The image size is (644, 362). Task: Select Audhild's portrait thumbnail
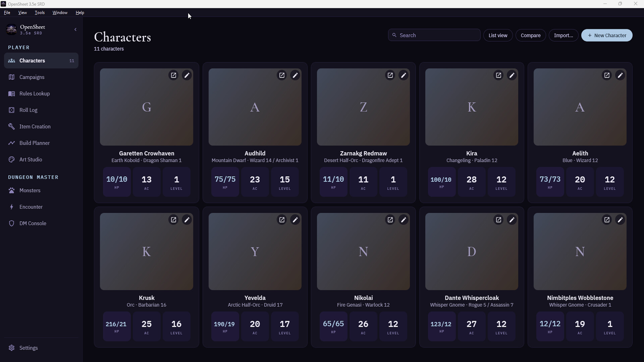click(255, 107)
